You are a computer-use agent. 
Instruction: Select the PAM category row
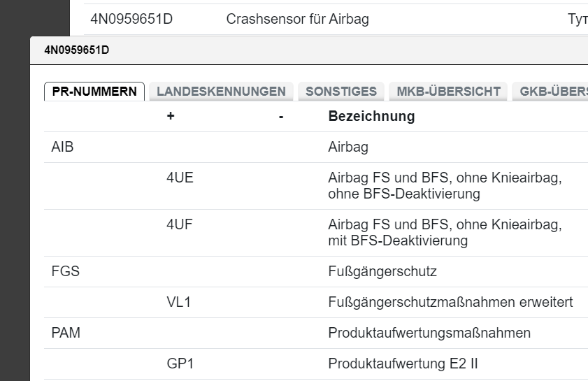66,333
